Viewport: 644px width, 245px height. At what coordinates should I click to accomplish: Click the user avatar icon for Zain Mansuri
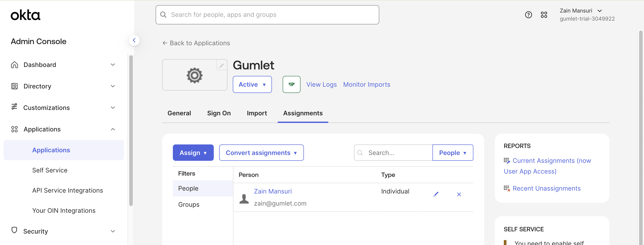(x=244, y=199)
